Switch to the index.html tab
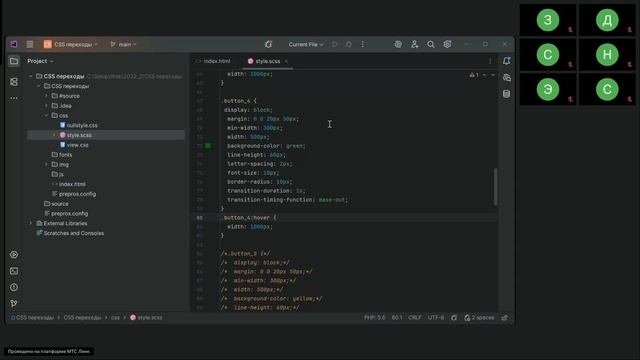Viewport: 640px width, 360px height. [213, 61]
